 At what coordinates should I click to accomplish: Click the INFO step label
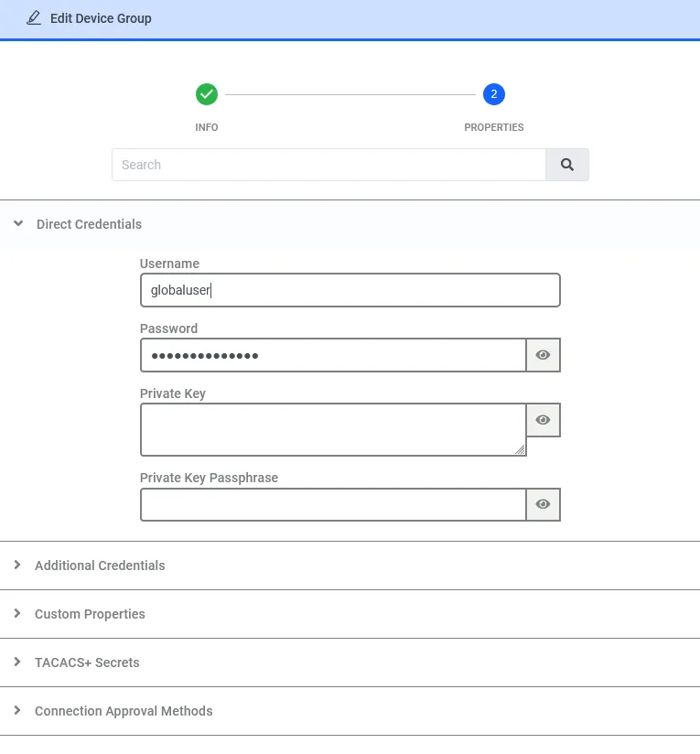pyautogui.click(x=207, y=127)
